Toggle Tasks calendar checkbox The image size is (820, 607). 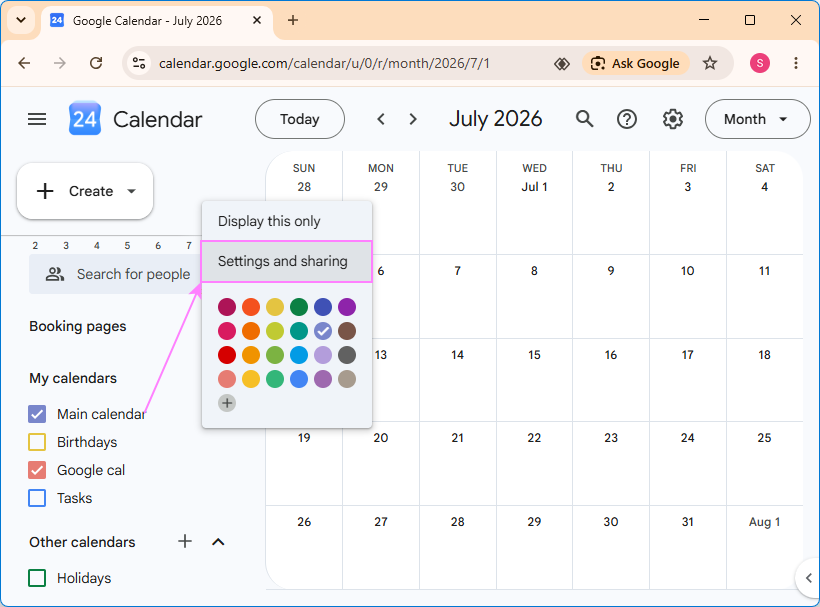(x=37, y=498)
